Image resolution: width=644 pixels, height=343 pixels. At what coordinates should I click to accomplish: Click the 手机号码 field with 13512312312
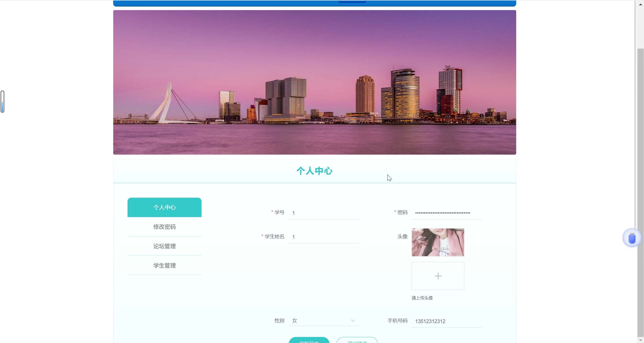[446, 321]
